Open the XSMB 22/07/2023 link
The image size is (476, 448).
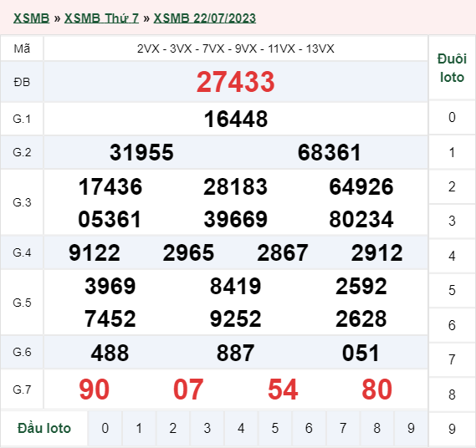point(205,18)
